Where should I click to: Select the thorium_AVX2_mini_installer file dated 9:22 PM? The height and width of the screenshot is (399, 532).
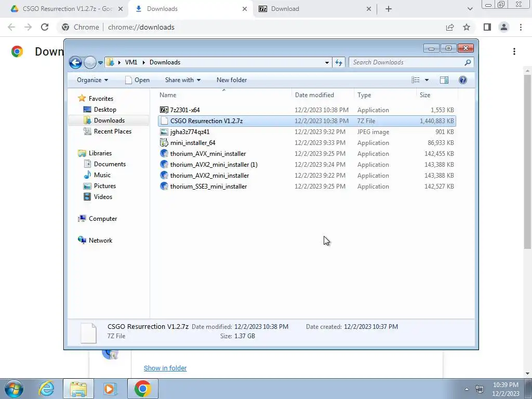coord(307,176)
